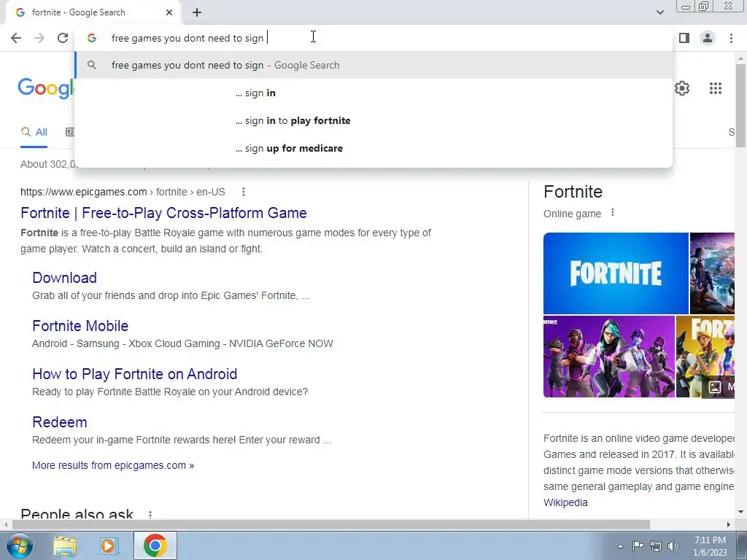Toggle the browser side panel
Viewport: 747px width, 560px height.
coord(684,38)
